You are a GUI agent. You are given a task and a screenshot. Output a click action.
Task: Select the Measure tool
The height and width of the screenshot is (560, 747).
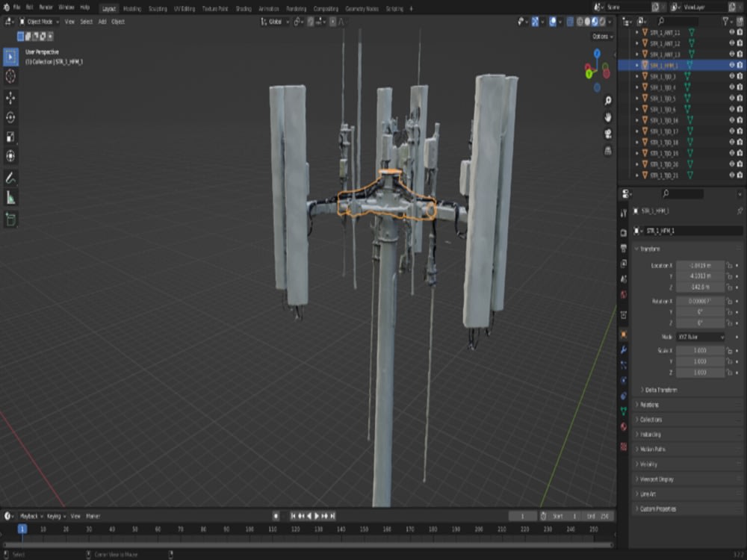pos(10,198)
